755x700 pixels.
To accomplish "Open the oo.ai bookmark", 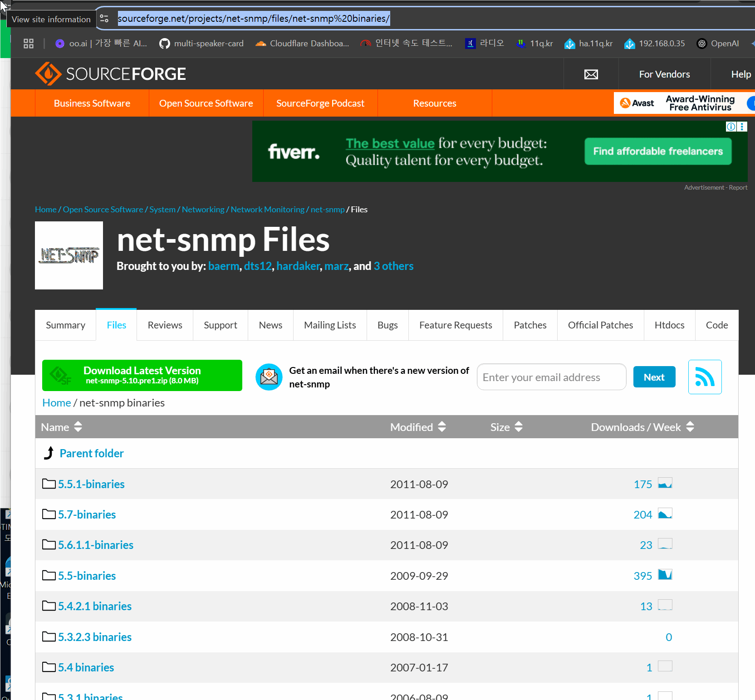I will point(101,44).
